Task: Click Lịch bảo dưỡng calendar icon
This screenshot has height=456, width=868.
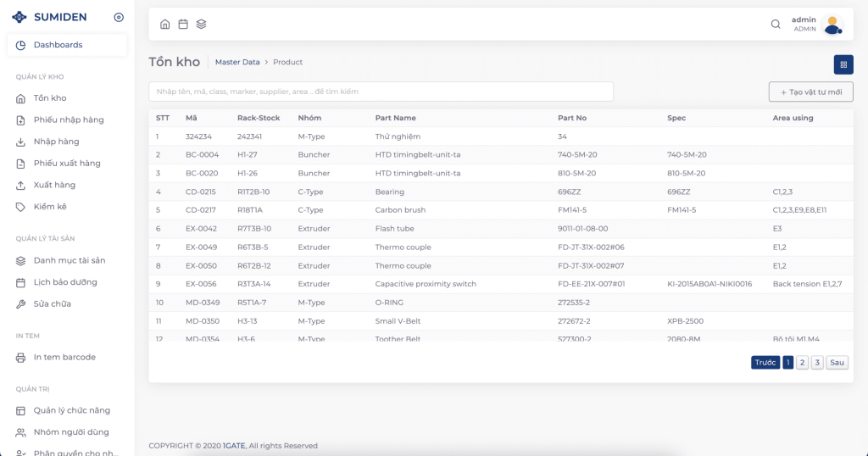Action: (x=20, y=283)
